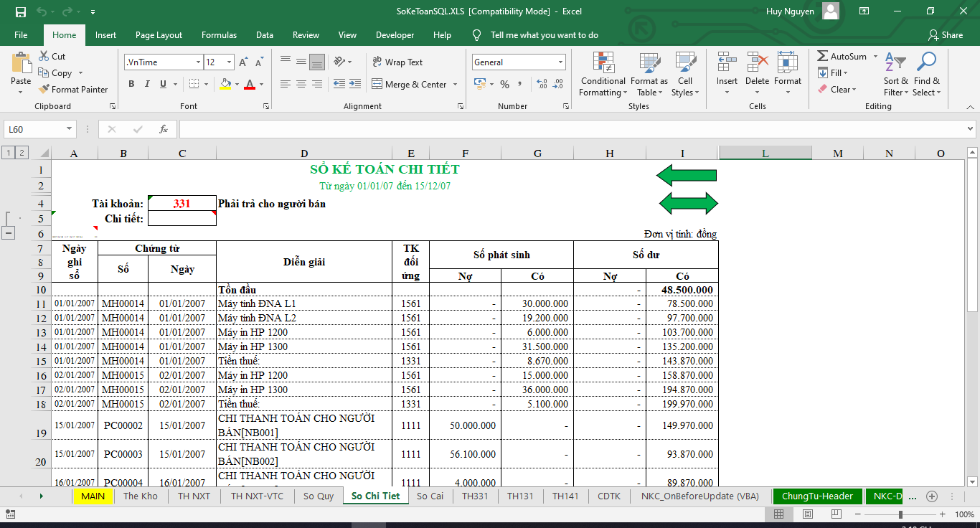Viewport: 980px width, 528px height.
Task: Click the Insert cells icon
Action: coord(727,63)
